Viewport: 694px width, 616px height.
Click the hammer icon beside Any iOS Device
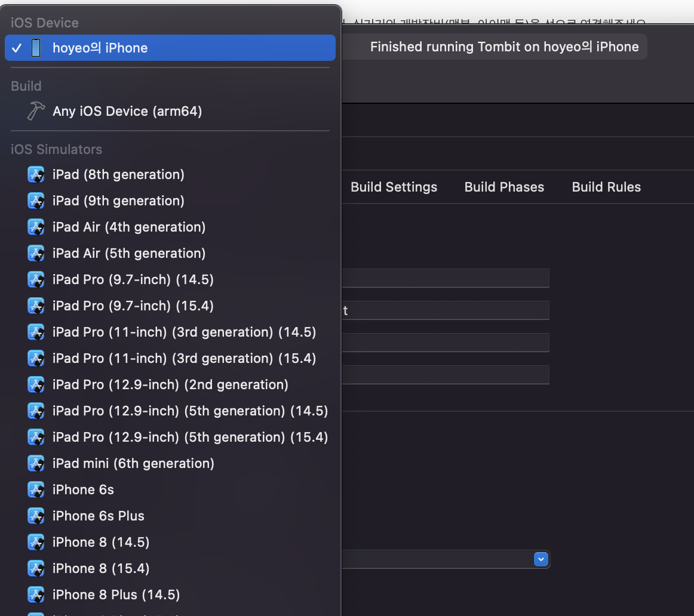click(36, 111)
